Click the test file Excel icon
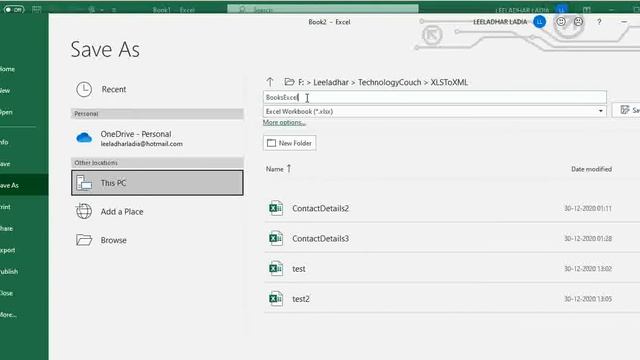The image size is (640, 360). 276,269
